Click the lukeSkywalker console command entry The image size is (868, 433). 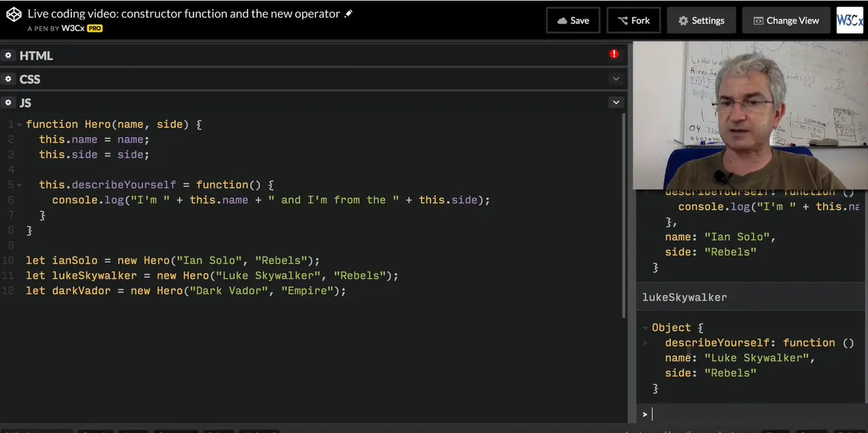pos(684,297)
